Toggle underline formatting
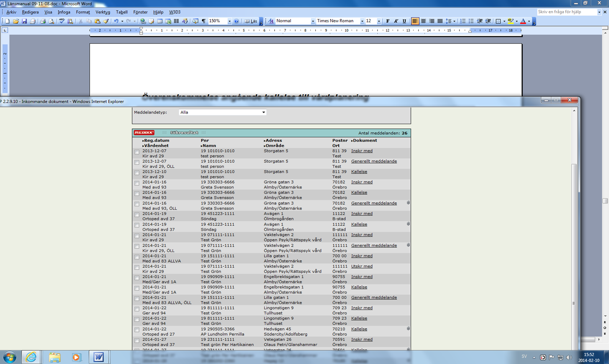Screen dimensions: 609x364 pyautogui.click(x=404, y=21)
